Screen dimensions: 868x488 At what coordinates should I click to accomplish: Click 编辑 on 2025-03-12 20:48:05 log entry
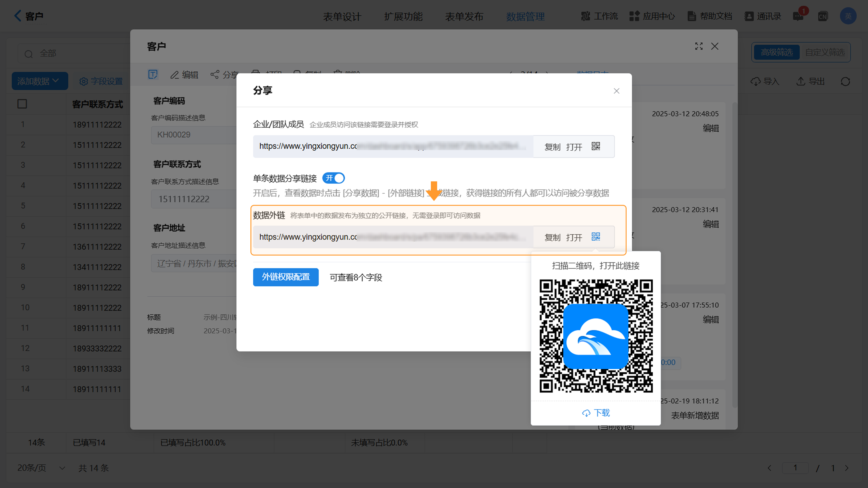point(711,128)
